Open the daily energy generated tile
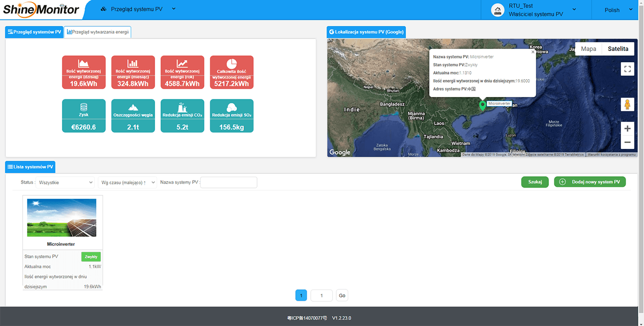Image resolution: width=644 pixels, height=326 pixels. click(x=84, y=72)
